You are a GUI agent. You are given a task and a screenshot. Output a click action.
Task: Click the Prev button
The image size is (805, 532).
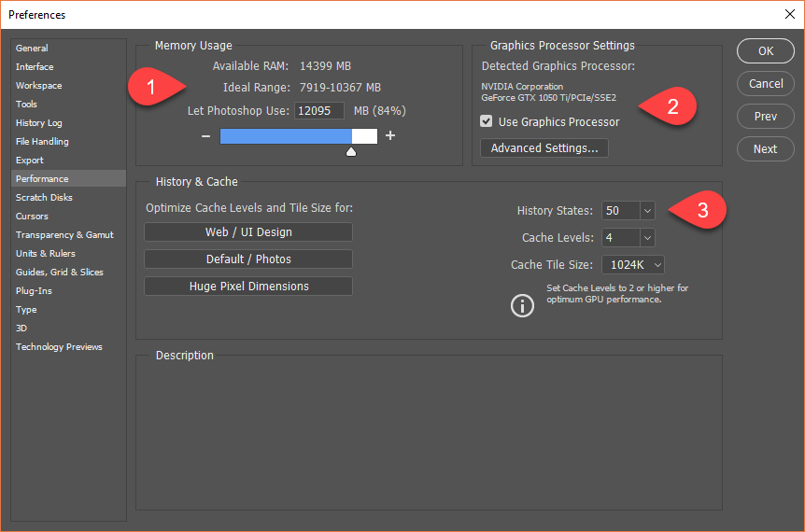[766, 117]
